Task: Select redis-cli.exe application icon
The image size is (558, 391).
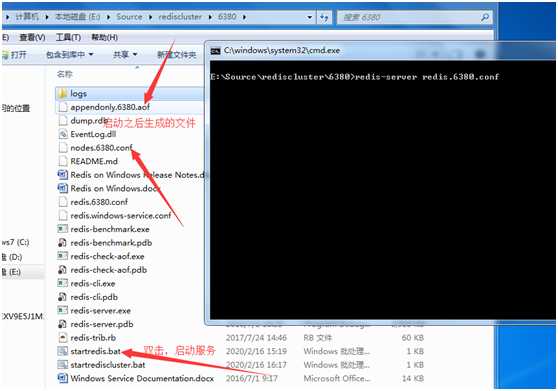Action: [63, 284]
